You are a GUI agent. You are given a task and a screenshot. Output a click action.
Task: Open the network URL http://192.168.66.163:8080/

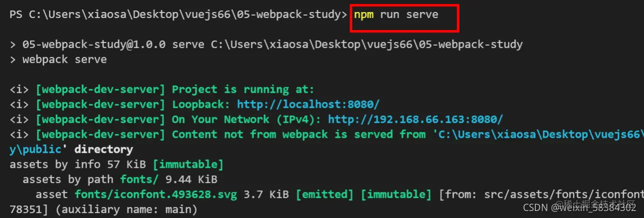tap(415, 120)
